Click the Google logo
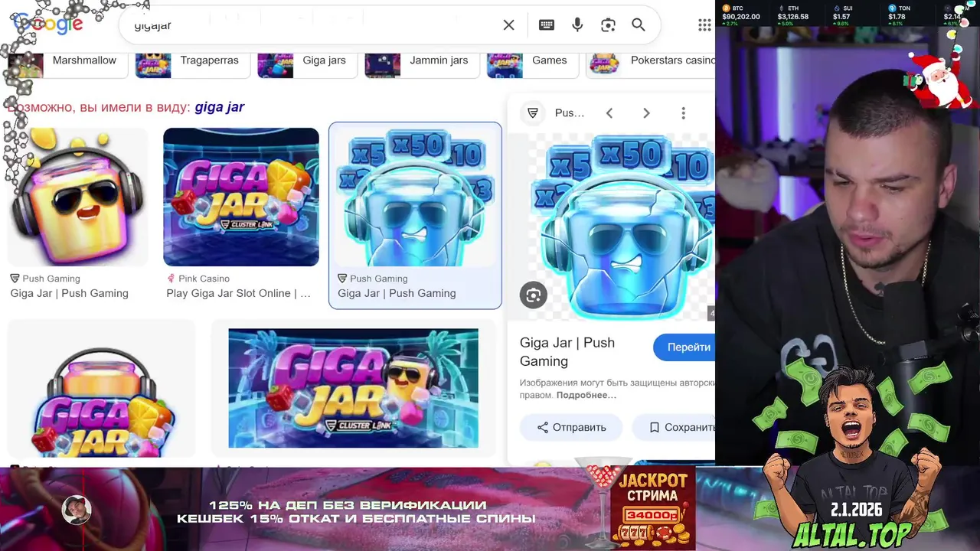 (x=47, y=24)
